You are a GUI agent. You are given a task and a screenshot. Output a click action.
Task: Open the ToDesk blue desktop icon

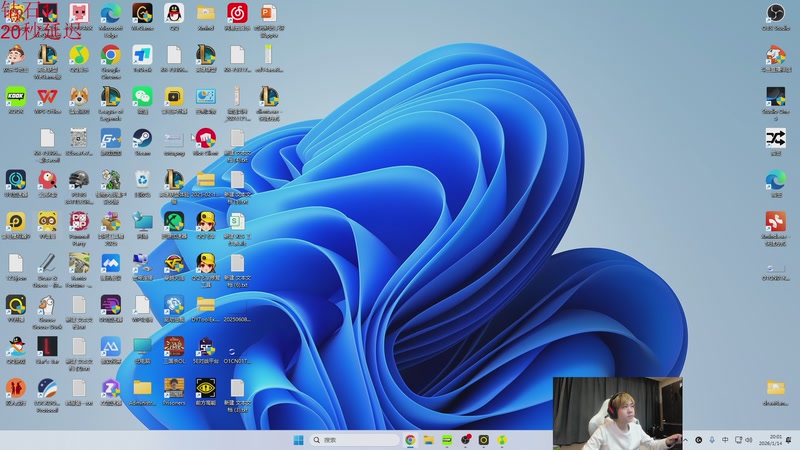coord(142,56)
